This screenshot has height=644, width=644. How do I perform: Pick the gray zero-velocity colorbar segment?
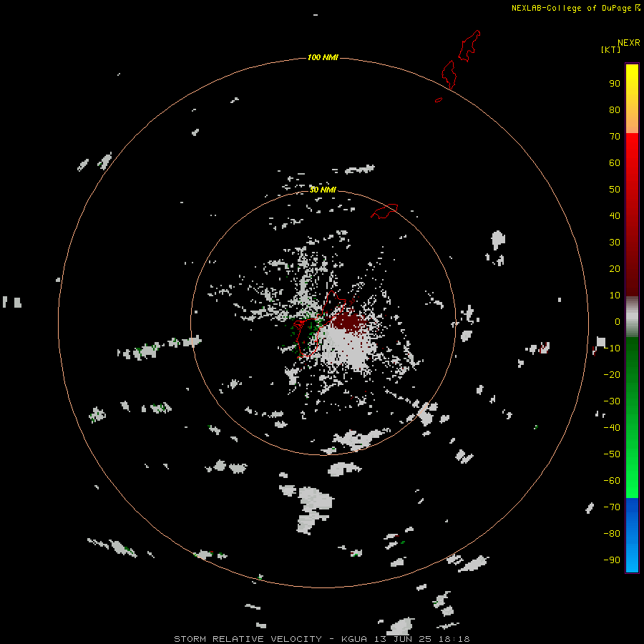tap(632, 317)
